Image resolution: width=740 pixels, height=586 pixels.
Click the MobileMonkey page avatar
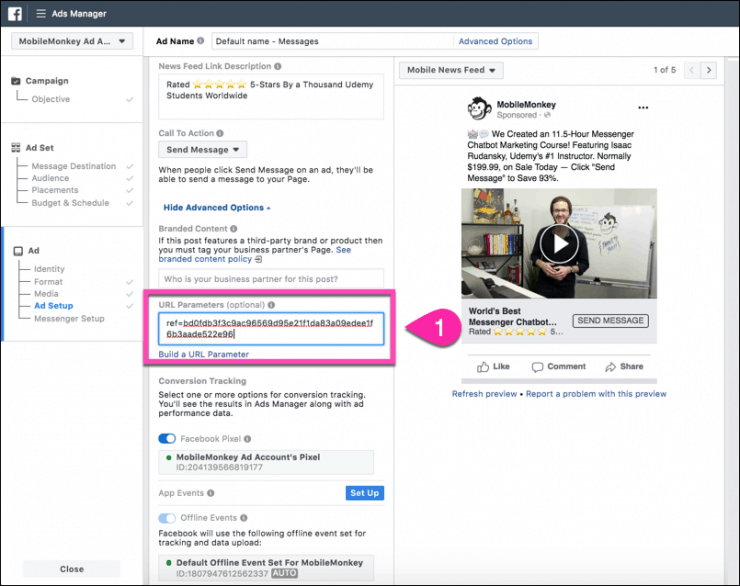[x=479, y=109]
